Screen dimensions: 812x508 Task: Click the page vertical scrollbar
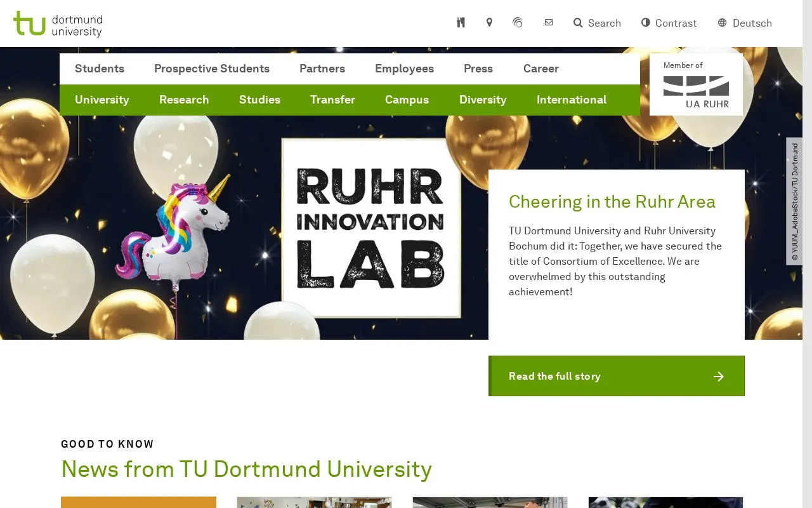(807, 254)
